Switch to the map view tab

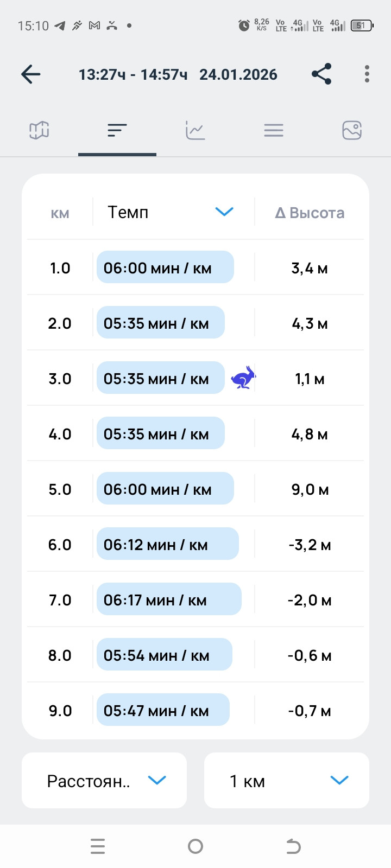pos(39,130)
